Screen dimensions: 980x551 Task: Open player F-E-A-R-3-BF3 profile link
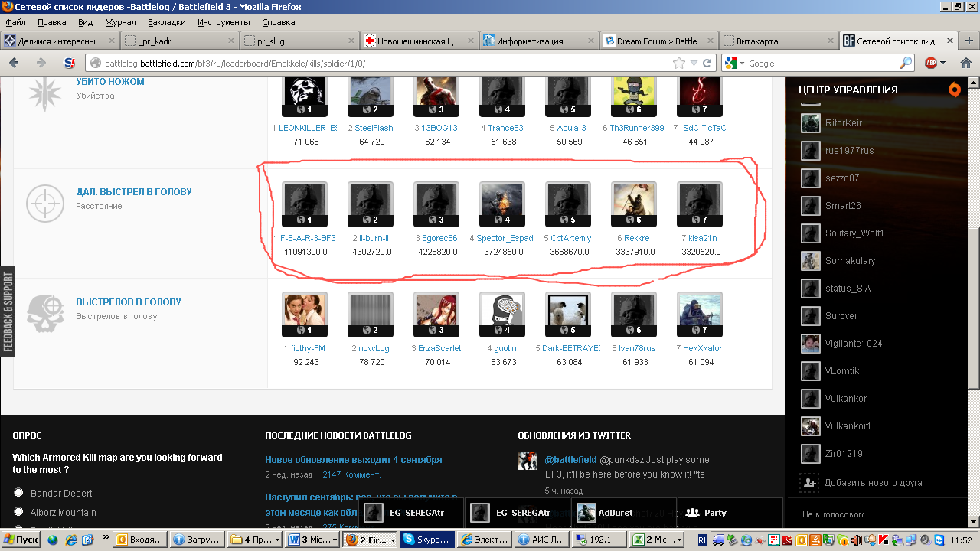coord(308,238)
